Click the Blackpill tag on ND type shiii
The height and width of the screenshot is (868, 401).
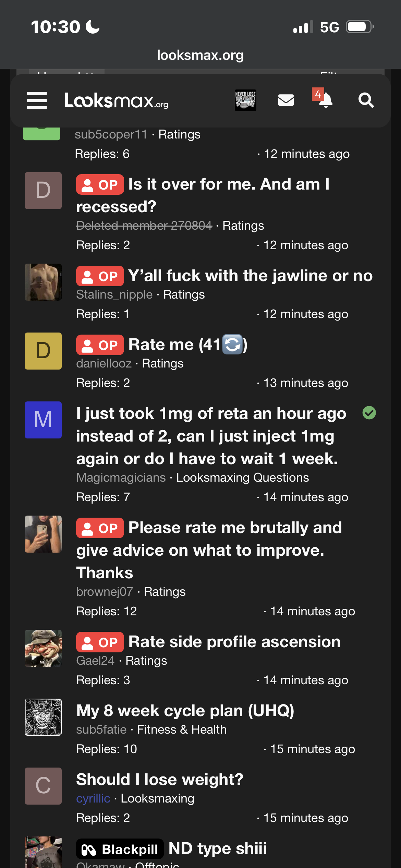point(120,849)
